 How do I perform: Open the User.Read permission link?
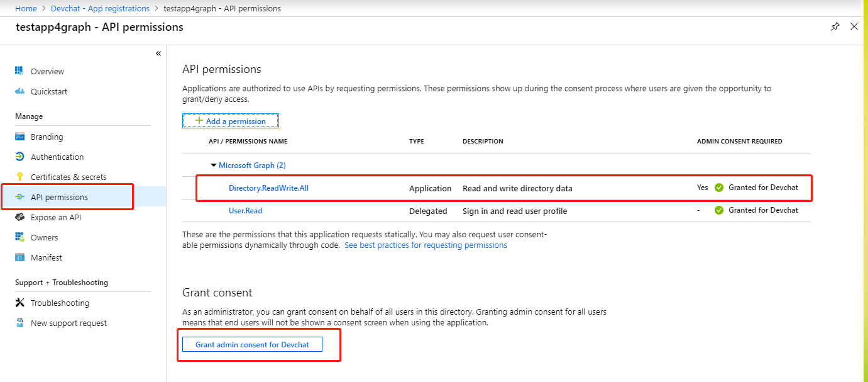point(246,211)
